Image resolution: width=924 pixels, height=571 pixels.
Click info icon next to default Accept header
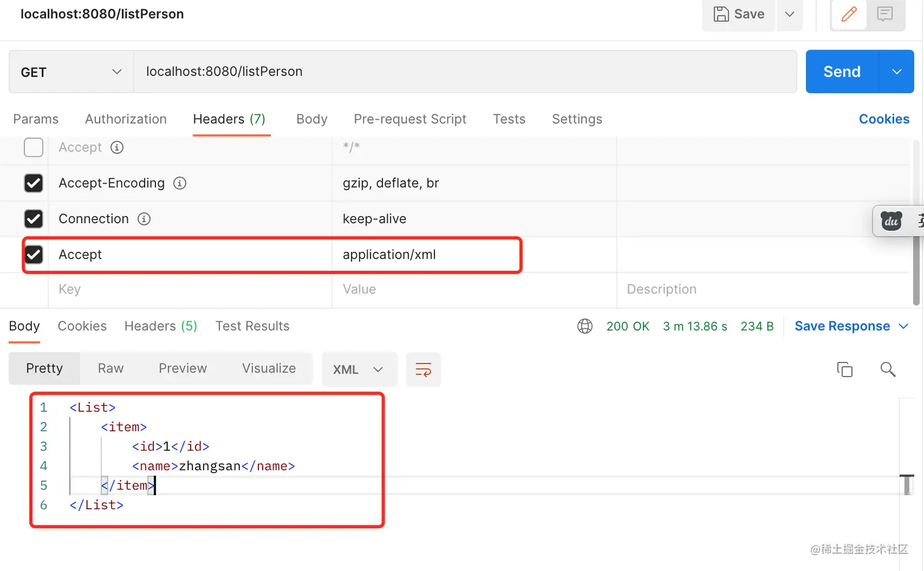[117, 147]
